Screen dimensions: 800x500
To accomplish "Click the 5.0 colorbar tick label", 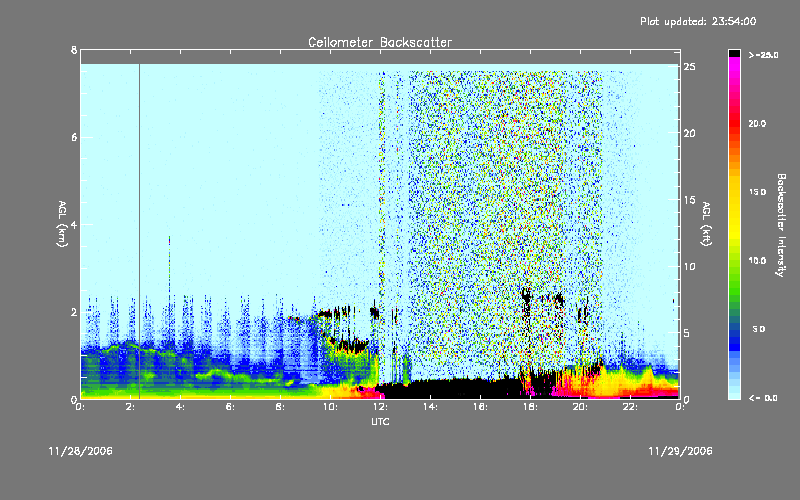I will point(759,329).
